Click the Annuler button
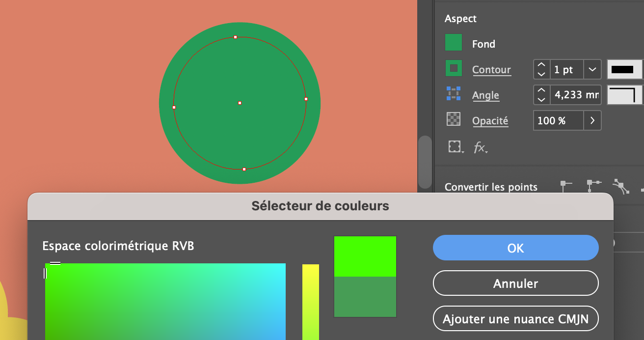This screenshot has width=644, height=340. click(515, 283)
